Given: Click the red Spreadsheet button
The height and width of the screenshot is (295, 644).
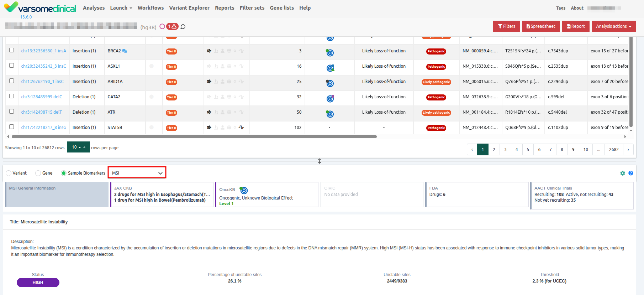Looking at the screenshot, I should [x=540, y=26].
